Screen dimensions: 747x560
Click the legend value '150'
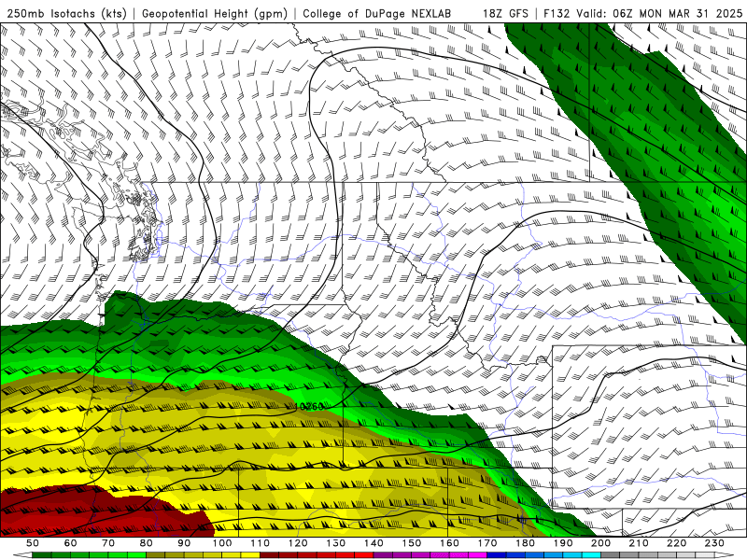pos(412,543)
